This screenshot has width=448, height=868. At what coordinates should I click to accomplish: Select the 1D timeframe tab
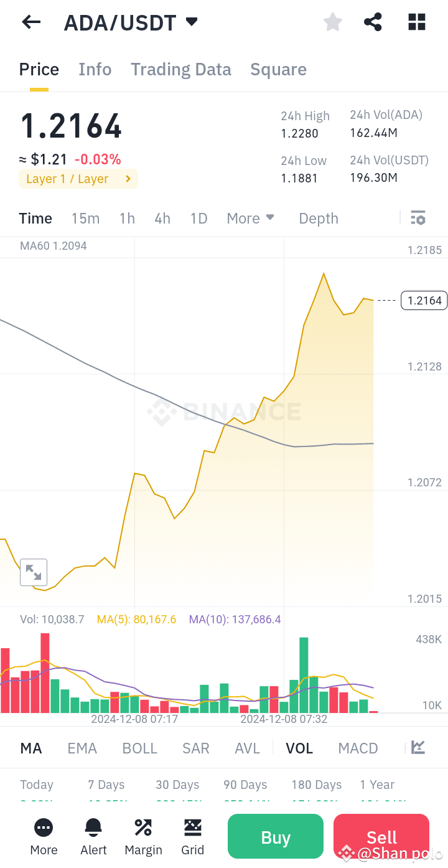pos(198,218)
